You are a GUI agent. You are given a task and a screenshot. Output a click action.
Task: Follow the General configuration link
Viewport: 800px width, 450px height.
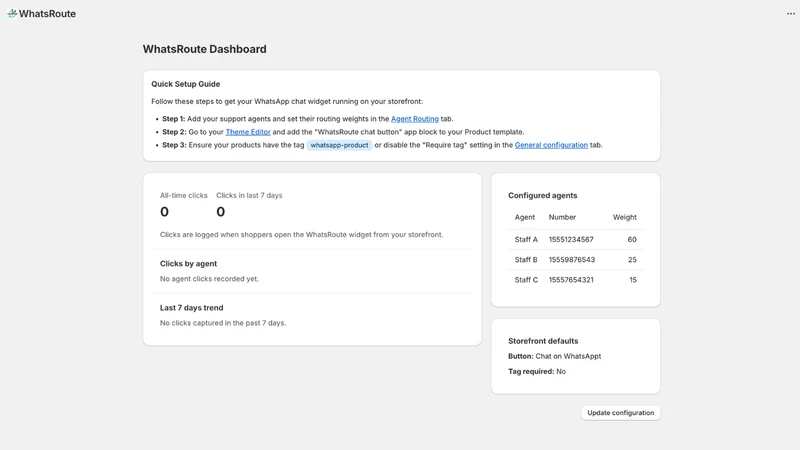tap(551, 145)
